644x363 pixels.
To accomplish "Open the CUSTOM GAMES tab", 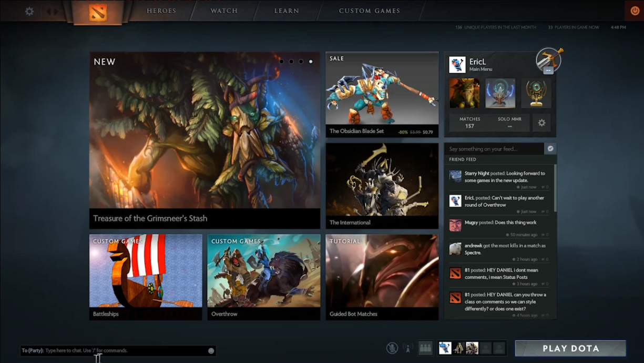I will tap(369, 11).
